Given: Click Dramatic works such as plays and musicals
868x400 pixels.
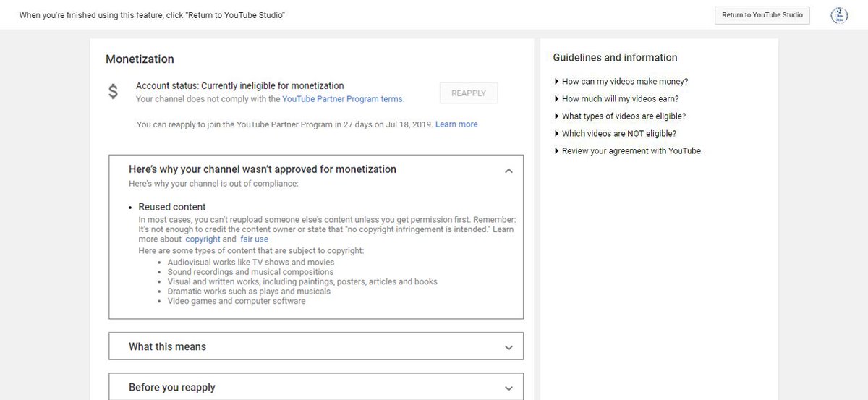Looking at the screenshot, I should point(249,292).
